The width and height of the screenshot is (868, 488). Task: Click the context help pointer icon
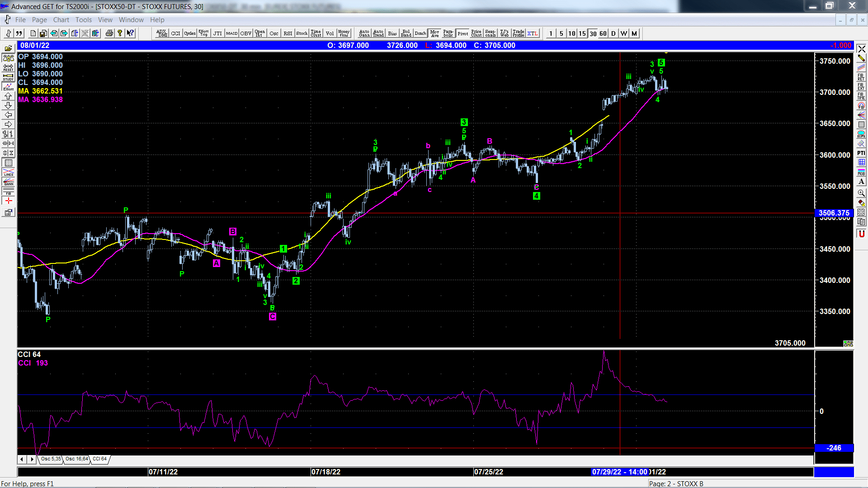tap(130, 33)
